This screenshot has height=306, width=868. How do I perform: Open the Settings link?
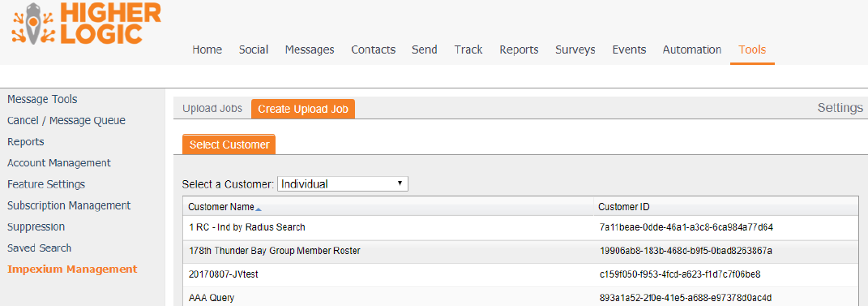(x=840, y=108)
